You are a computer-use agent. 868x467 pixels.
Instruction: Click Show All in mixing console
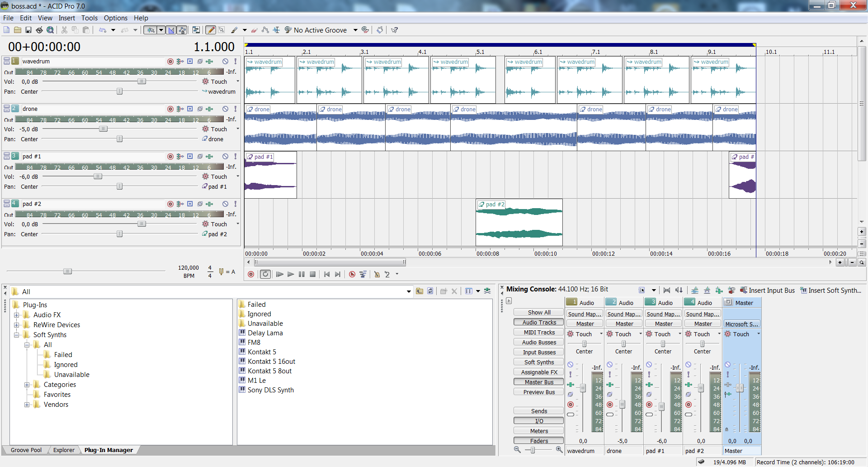539,312
